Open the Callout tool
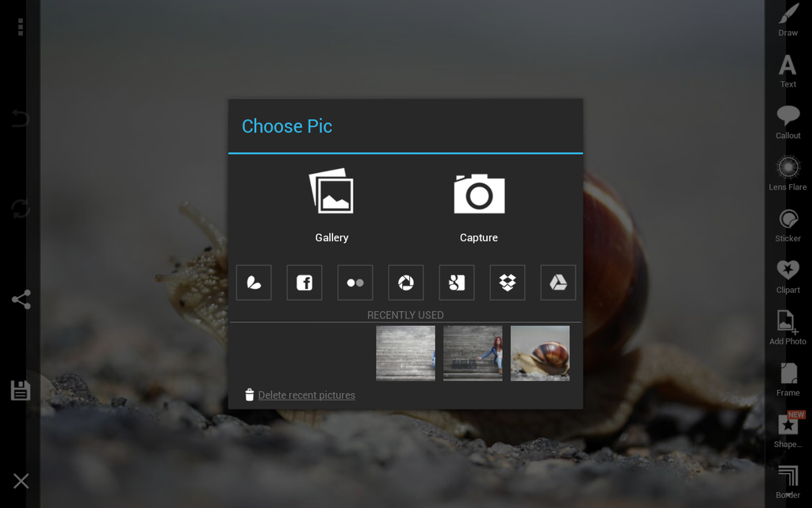The height and width of the screenshot is (508, 812). point(788,122)
